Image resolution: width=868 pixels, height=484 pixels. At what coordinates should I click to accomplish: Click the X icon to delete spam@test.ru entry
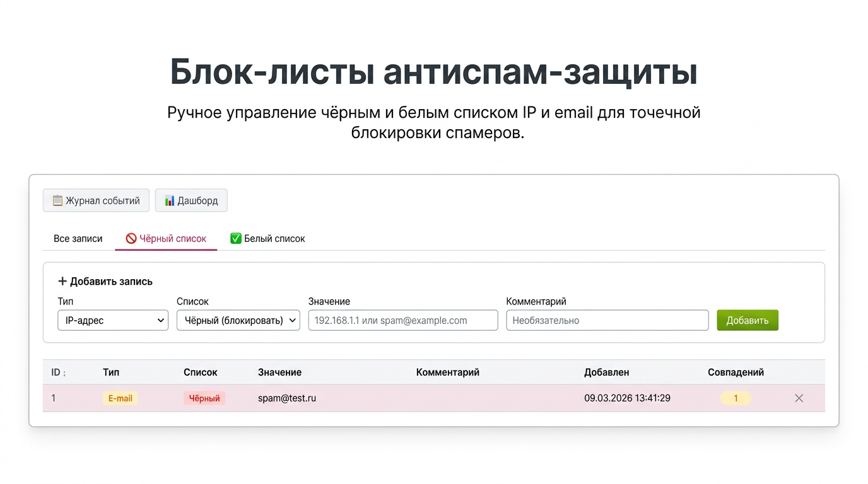(799, 398)
